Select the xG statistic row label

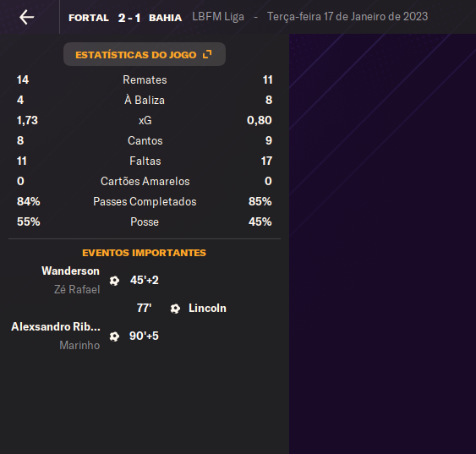tap(145, 121)
